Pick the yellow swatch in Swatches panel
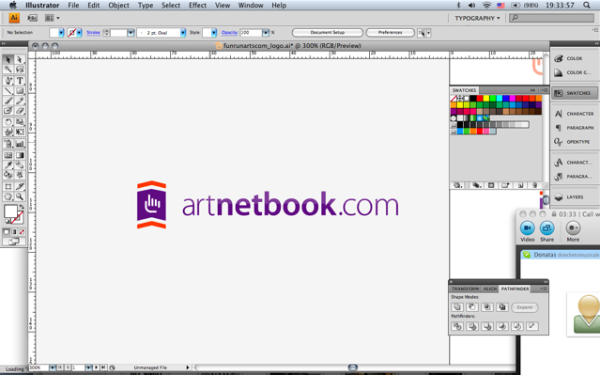The image size is (600, 375). (x=486, y=98)
